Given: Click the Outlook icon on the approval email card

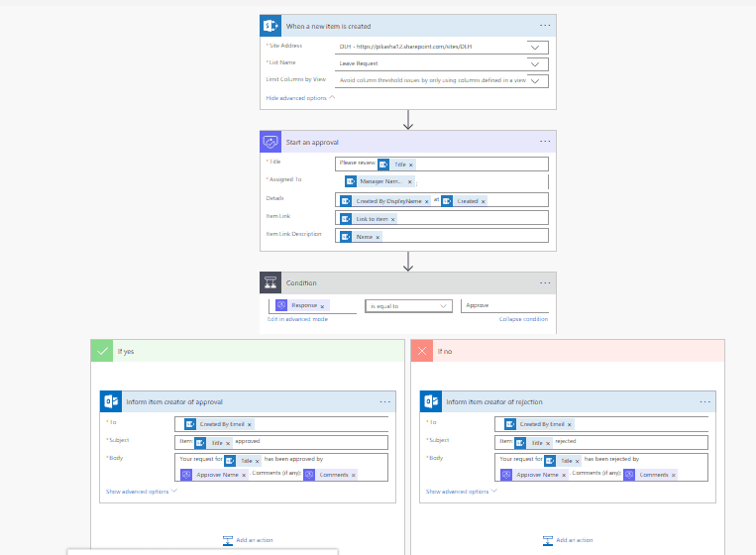Looking at the screenshot, I should click(x=111, y=401).
